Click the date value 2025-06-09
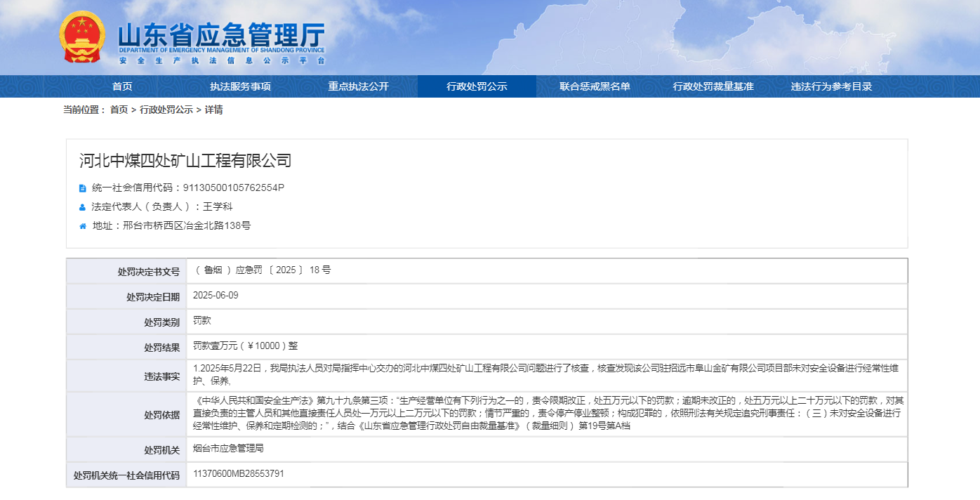 [216, 296]
